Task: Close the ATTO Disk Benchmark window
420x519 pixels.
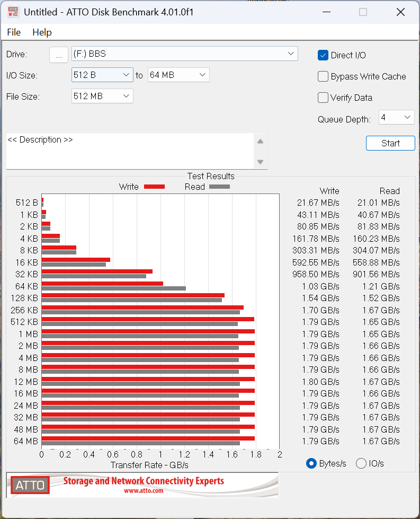Action: 400,12
